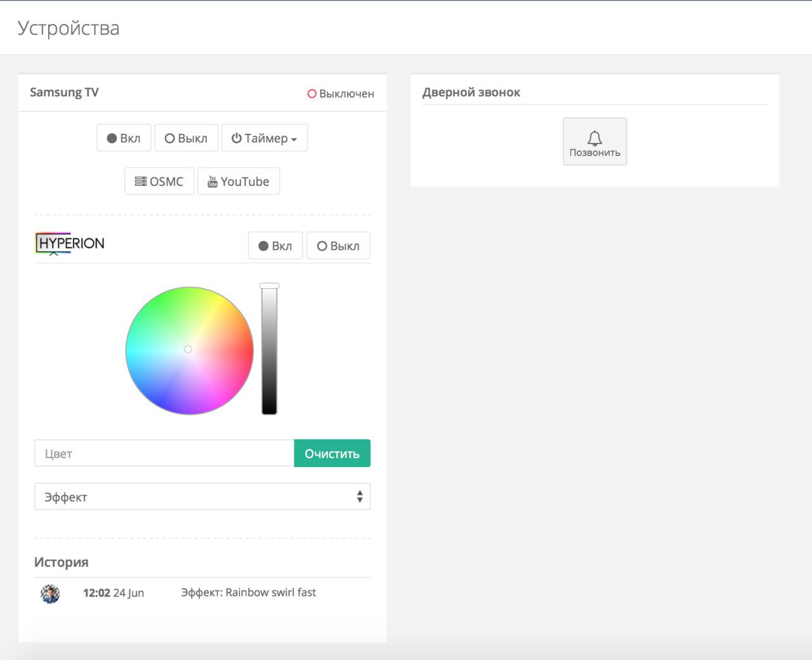Viewport: 812px width, 660px height.
Task: Select history entry 'Эффект: Rainbow swirl fast'
Action: point(249,592)
